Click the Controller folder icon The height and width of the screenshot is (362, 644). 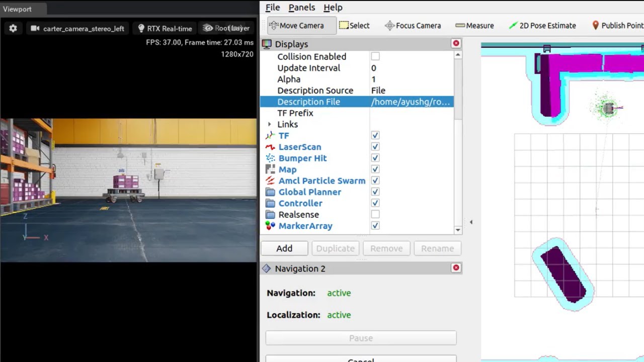[270, 203]
